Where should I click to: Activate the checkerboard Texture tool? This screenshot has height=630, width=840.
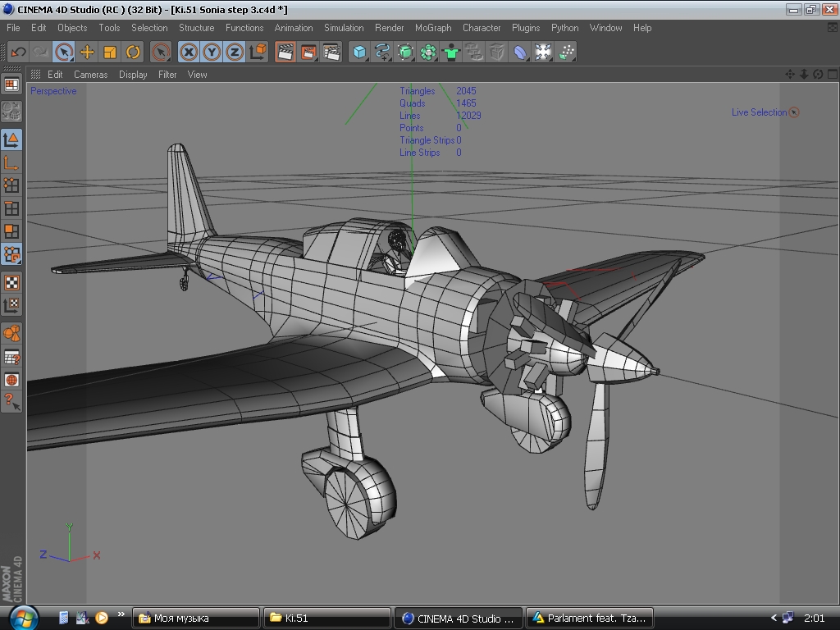coord(11,283)
